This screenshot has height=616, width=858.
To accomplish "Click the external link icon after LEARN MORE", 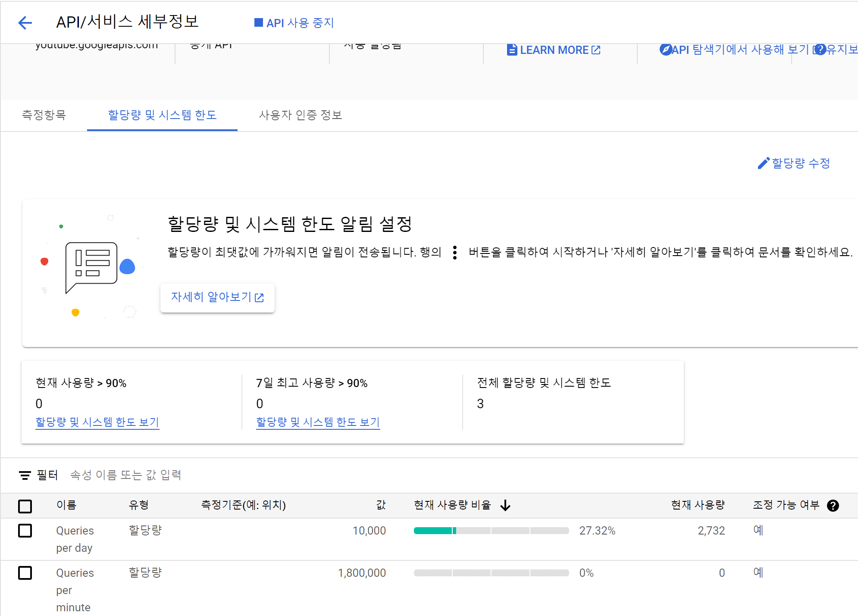I will point(596,50).
